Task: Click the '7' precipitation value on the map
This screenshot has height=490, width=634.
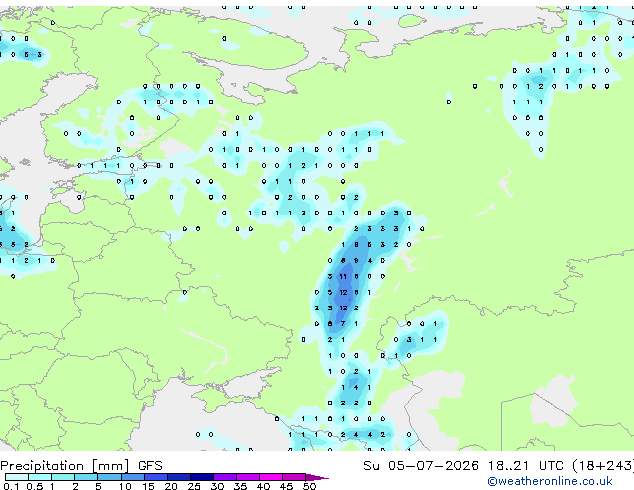Action: pos(343,323)
